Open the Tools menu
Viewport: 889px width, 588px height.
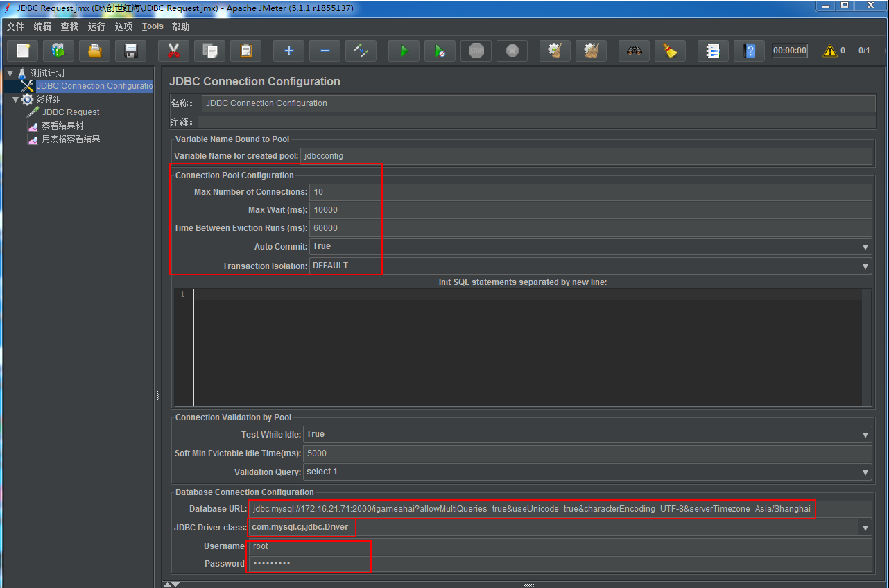[153, 26]
